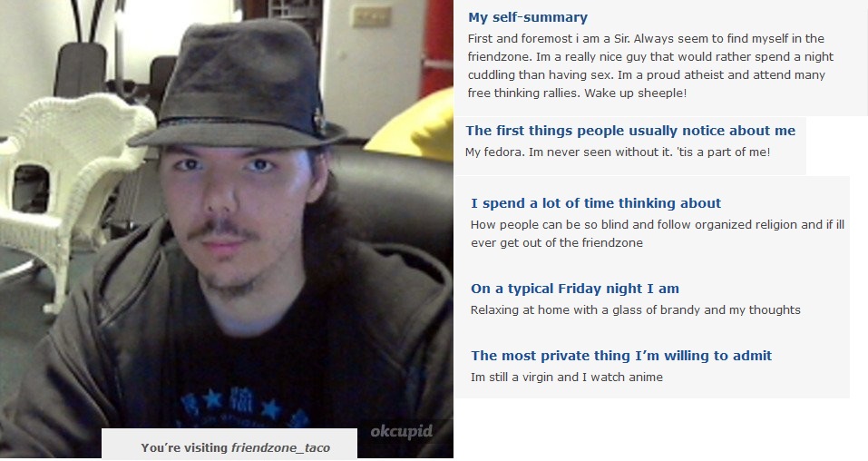The image size is (868, 461).
Task: Click the okcupid watermark logo
Action: [401, 432]
